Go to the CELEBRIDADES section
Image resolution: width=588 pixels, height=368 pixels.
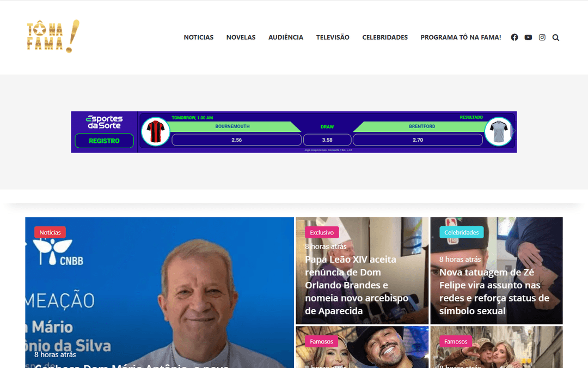(x=385, y=37)
